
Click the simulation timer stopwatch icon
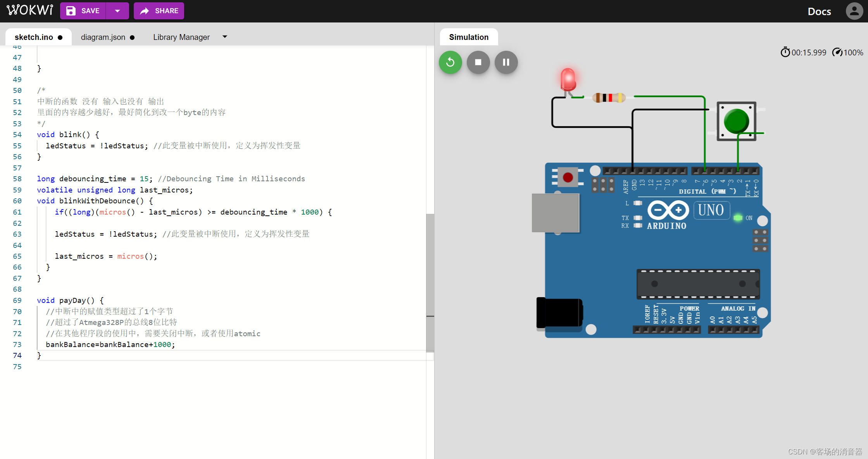(785, 52)
